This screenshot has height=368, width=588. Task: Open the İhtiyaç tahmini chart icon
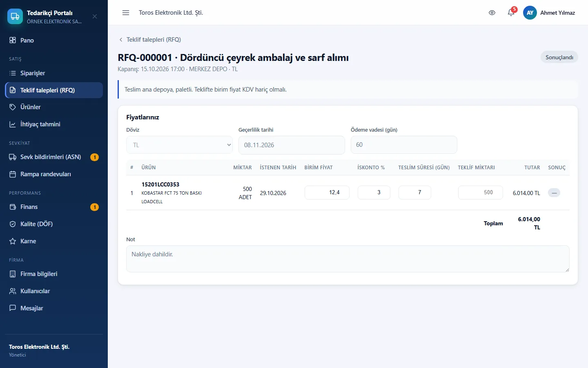pyautogui.click(x=13, y=124)
